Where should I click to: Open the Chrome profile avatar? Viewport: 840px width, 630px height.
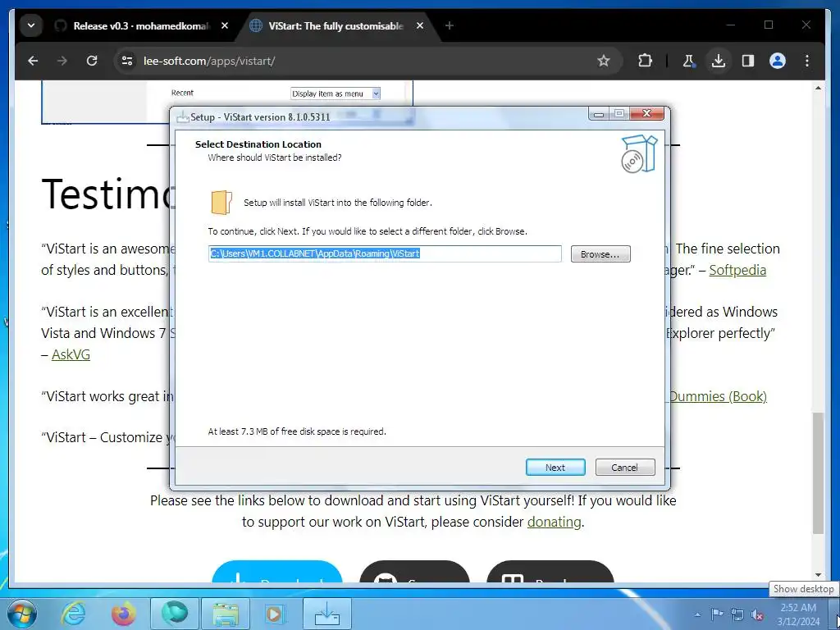(x=778, y=61)
